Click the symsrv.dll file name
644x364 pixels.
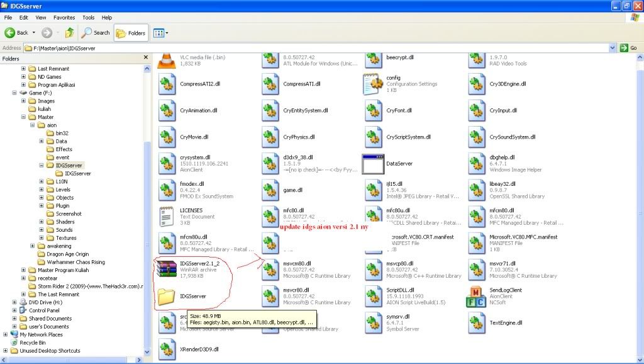click(397, 317)
